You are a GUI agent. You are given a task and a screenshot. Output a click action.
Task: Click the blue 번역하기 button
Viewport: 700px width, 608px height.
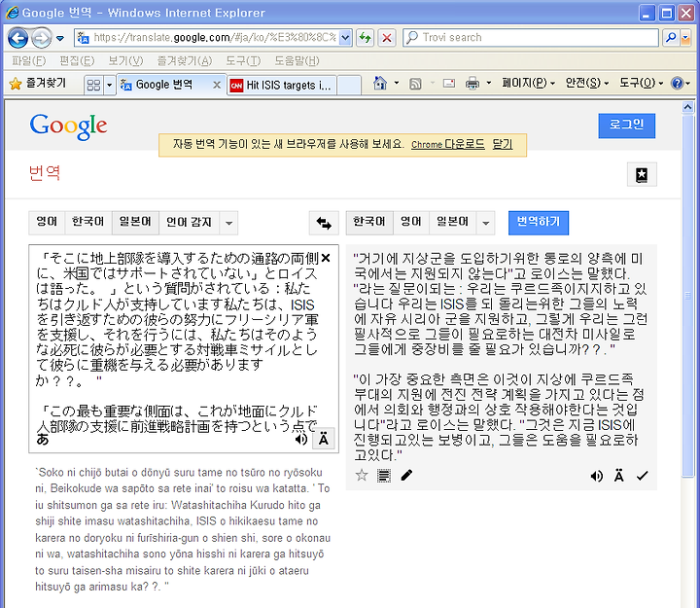pyautogui.click(x=539, y=223)
